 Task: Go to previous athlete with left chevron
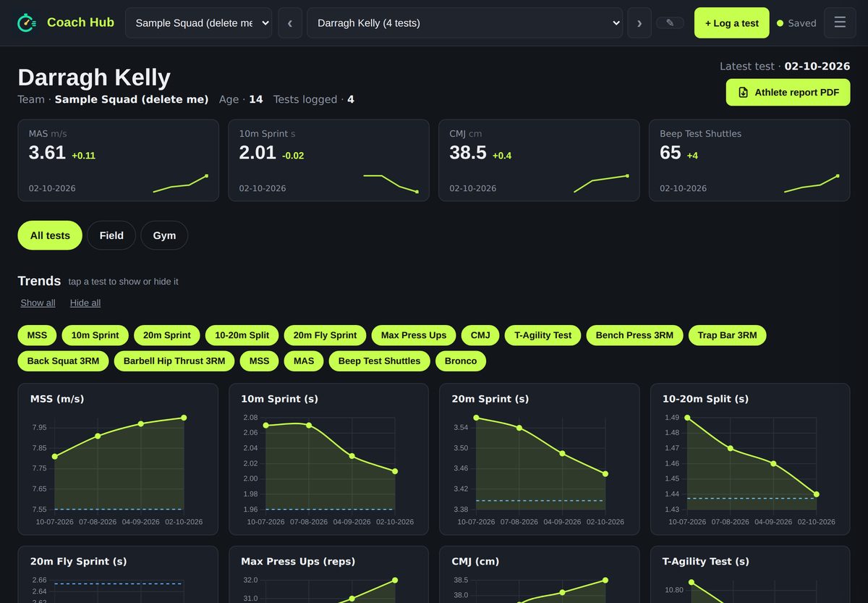click(x=290, y=23)
